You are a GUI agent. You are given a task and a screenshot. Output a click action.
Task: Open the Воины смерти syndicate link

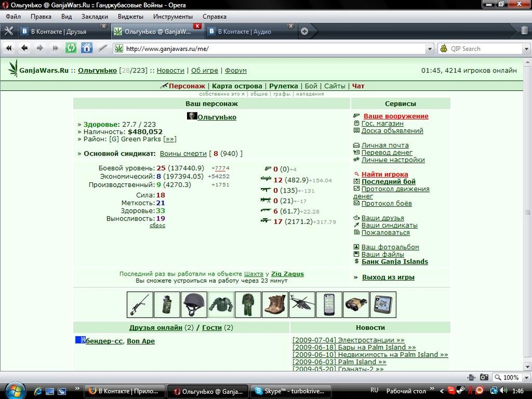(x=183, y=154)
